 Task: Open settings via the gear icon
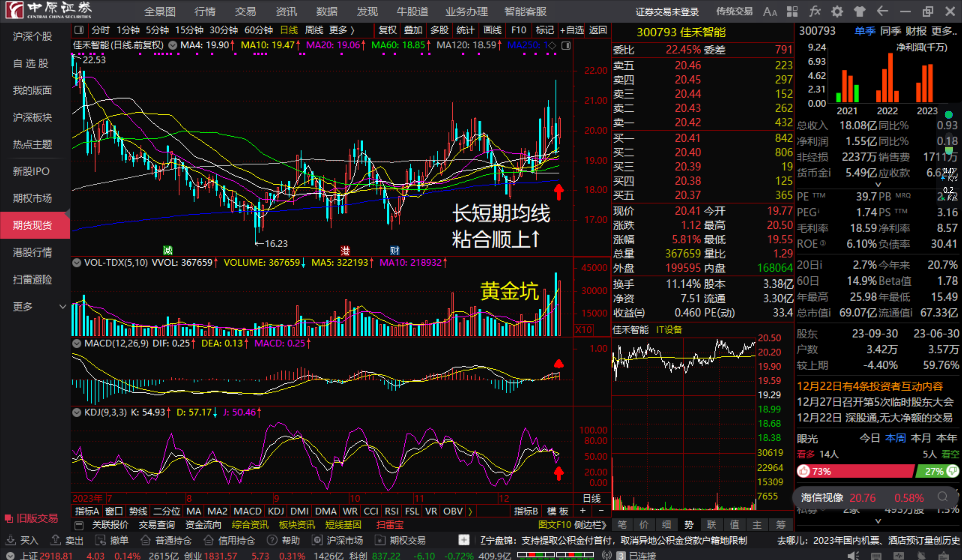[837, 12]
